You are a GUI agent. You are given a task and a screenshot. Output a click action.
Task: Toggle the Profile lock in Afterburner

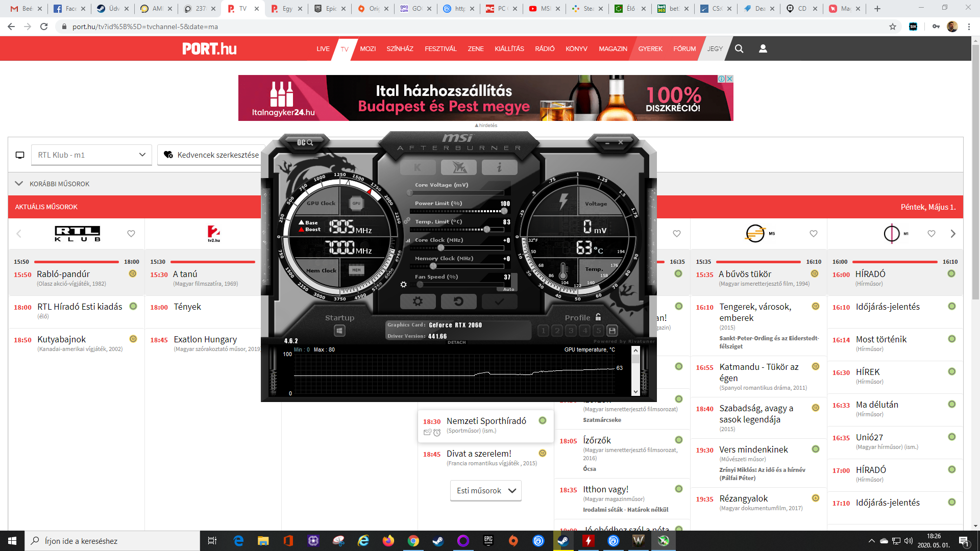pyautogui.click(x=598, y=317)
